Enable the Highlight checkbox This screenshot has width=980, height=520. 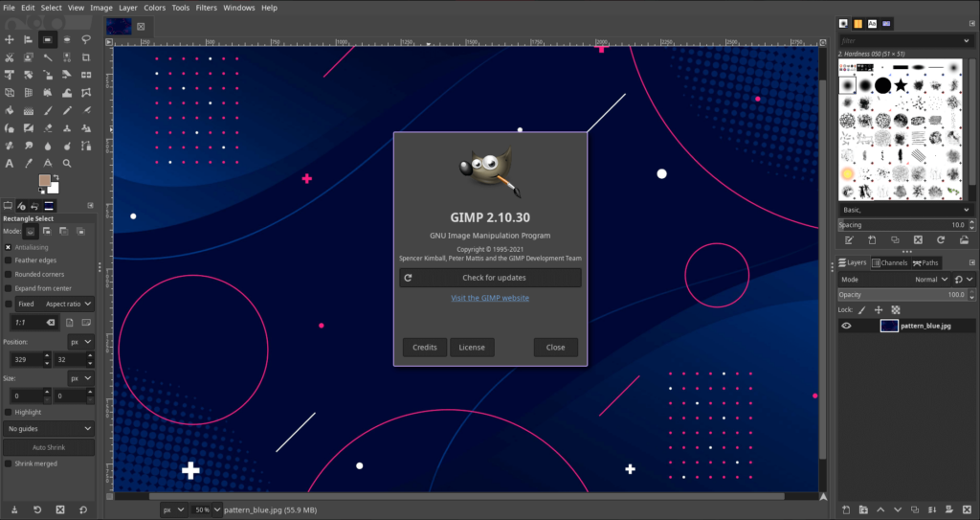click(8, 413)
